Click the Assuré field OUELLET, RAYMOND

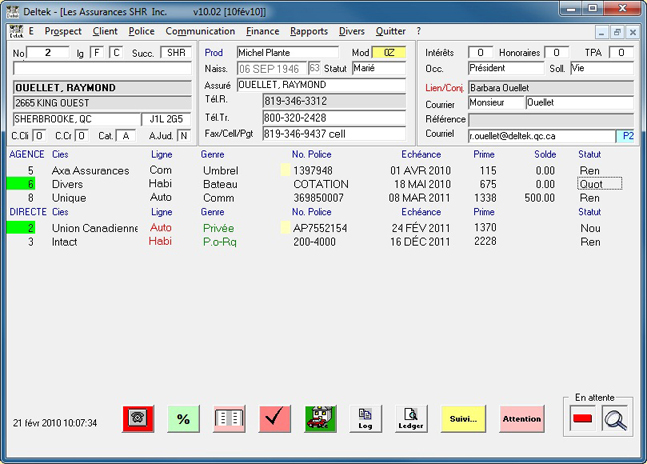point(321,85)
